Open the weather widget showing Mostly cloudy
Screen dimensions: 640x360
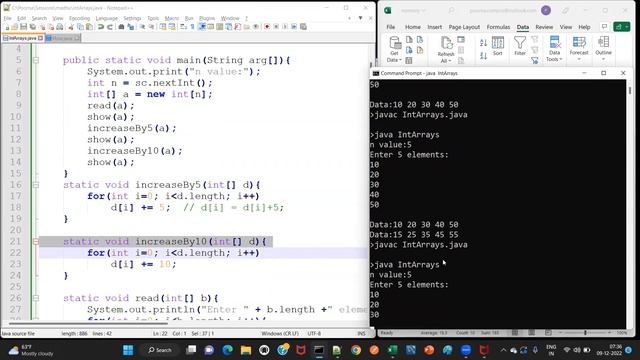pos(31,350)
